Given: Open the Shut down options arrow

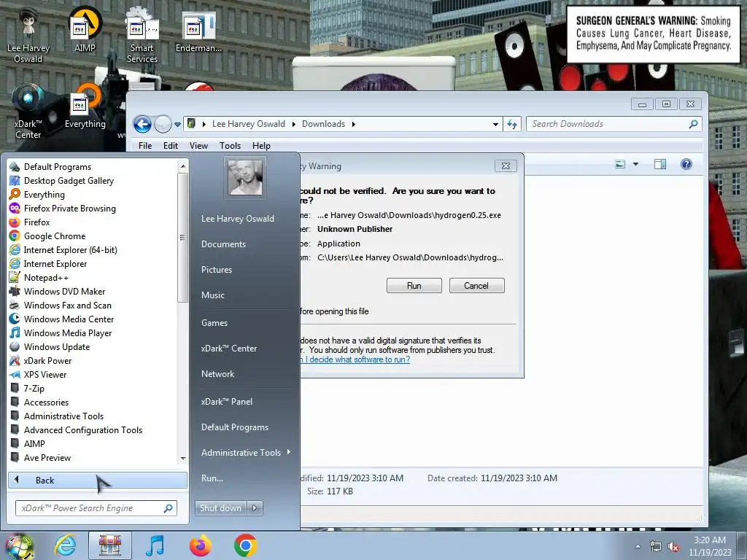Looking at the screenshot, I should (x=255, y=508).
